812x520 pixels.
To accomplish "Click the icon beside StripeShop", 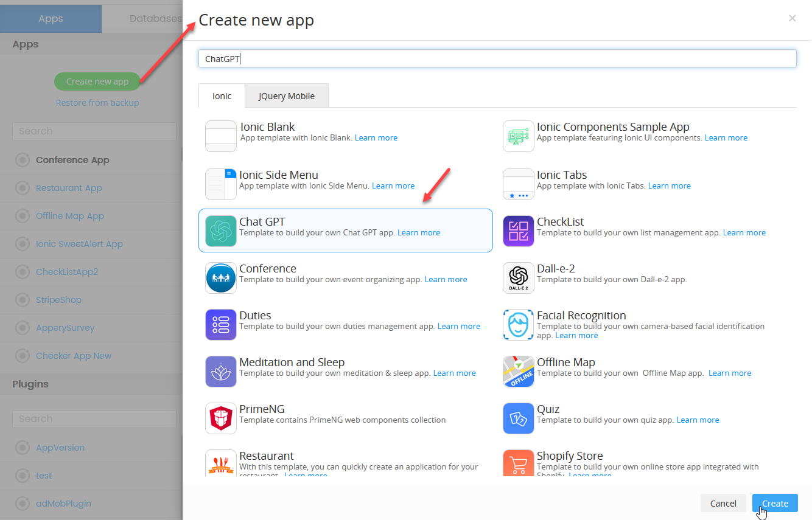I will [23, 300].
